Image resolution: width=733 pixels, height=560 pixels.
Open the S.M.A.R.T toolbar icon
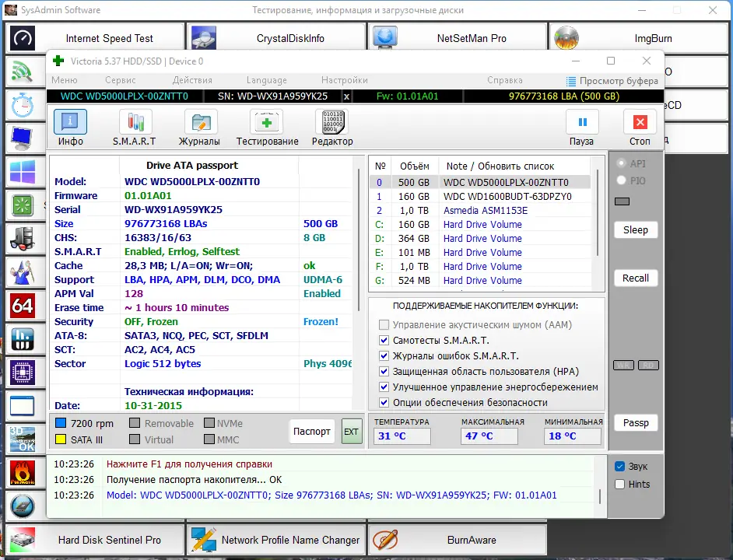(x=135, y=122)
